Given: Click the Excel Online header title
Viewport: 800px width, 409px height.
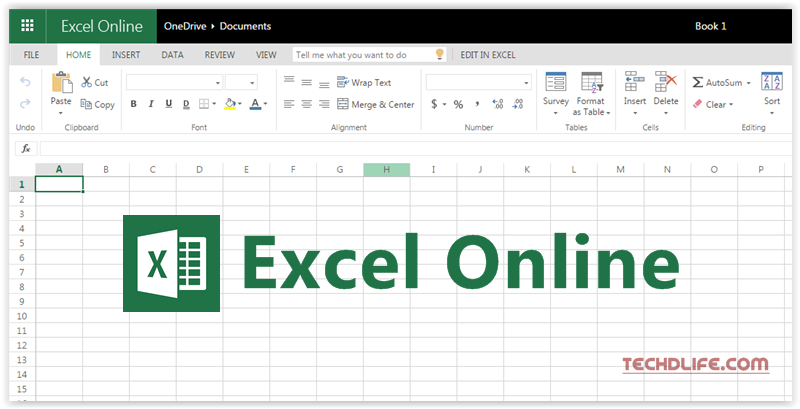Looking at the screenshot, I should point(102,26).
